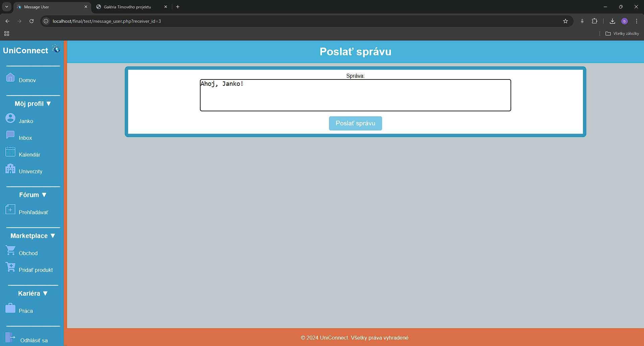644x346 pixels.
Task: Click the Janko profile avatar icon
Action: (10, 118)
